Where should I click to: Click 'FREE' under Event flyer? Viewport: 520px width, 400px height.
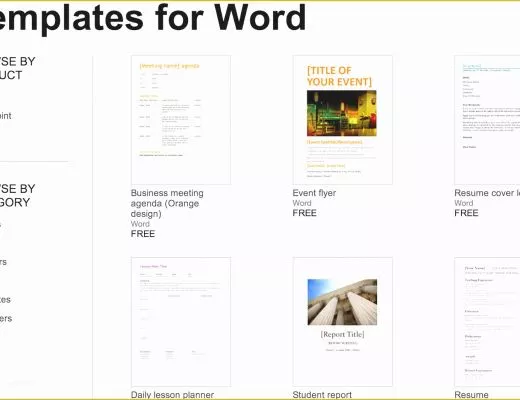[x=304, y=213]
